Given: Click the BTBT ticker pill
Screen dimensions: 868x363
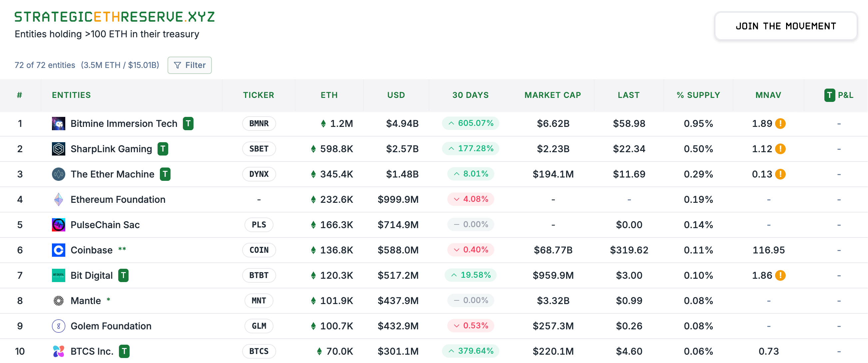Looking at the screenshot, I should pos(259,275).
